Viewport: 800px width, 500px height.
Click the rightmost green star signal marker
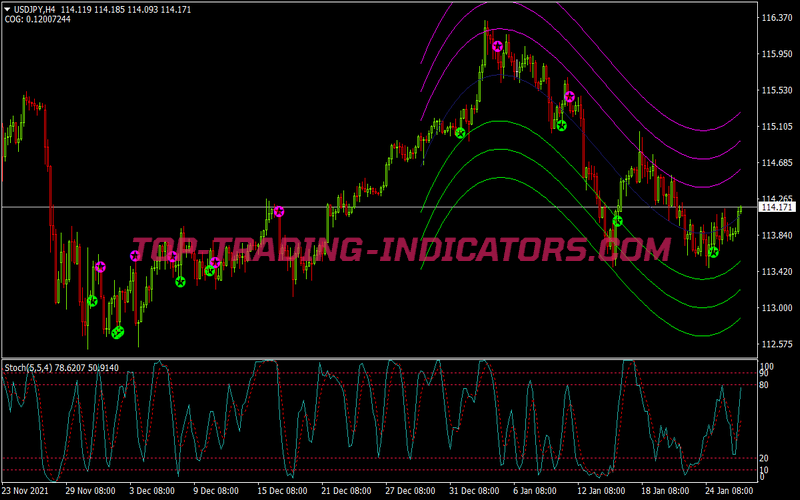713,252
